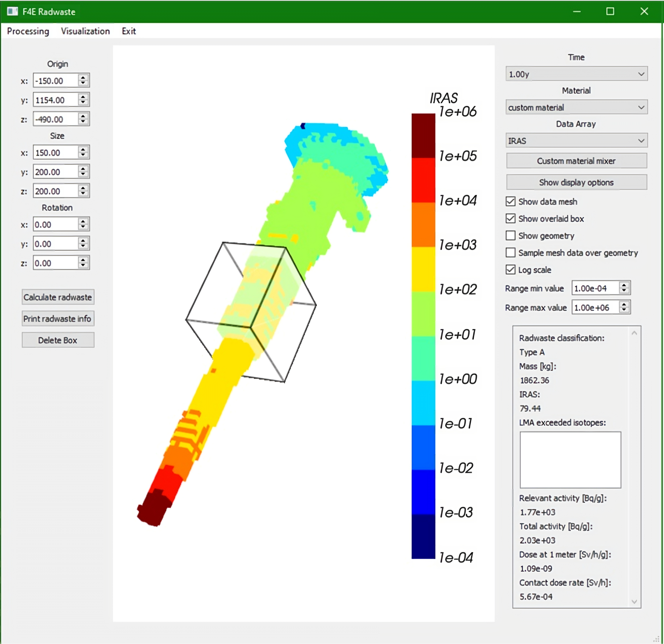Click the Rotation y input field
Screen dimensions: 664x644
click(56, 244)
